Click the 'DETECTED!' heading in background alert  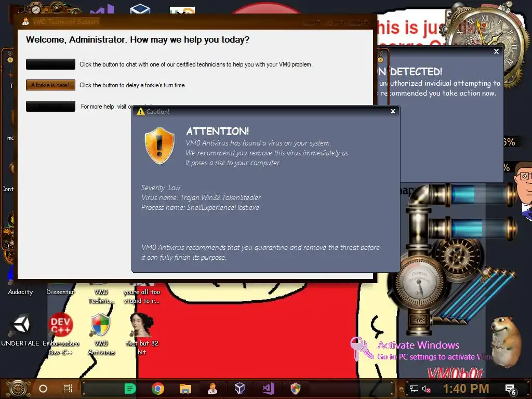416,72
